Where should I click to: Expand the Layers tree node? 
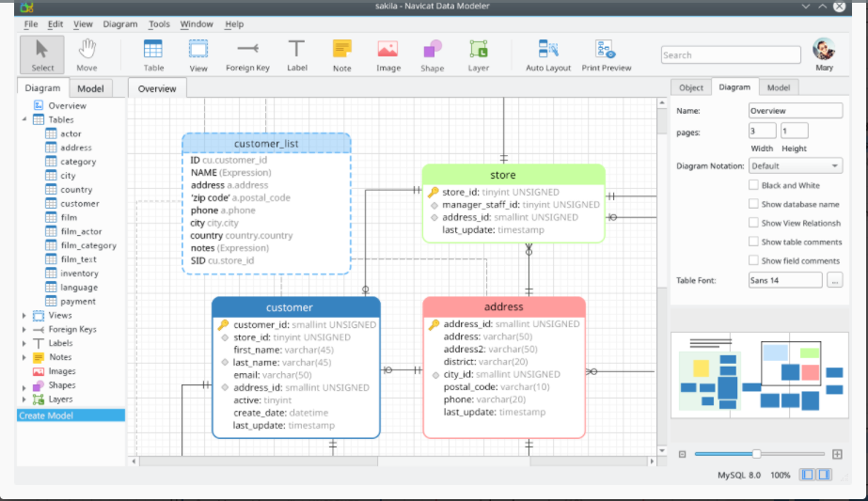tap(24, 399)
